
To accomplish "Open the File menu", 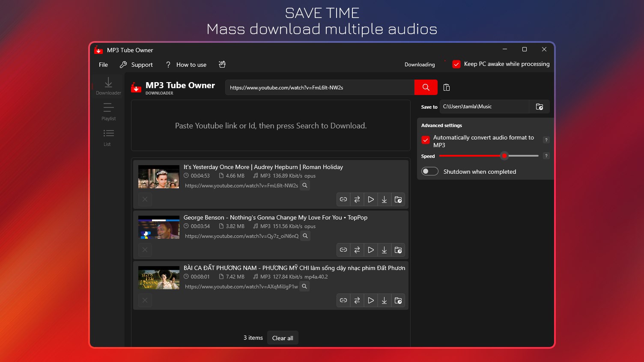I will pyautogui.click(x=103, y=65).
